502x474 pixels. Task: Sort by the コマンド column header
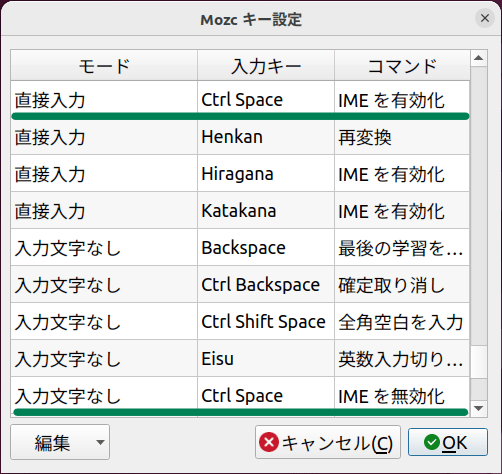click(x=402, y=65)
